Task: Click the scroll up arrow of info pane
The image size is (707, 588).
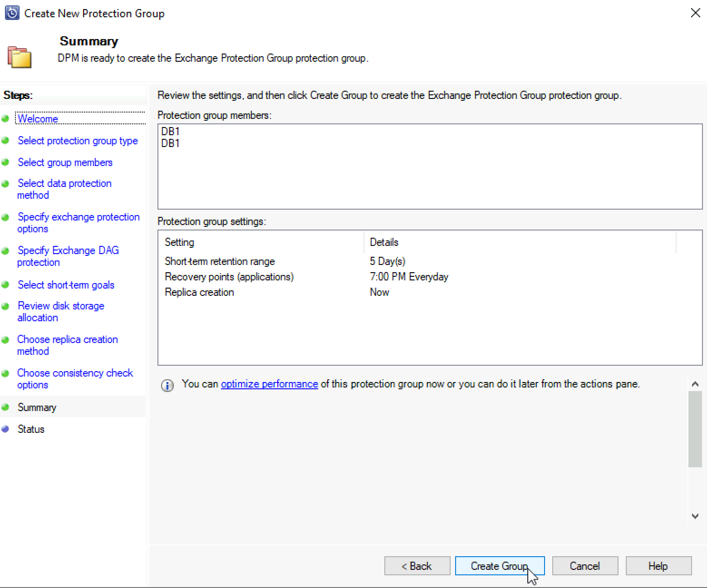Action: point(695,384)
